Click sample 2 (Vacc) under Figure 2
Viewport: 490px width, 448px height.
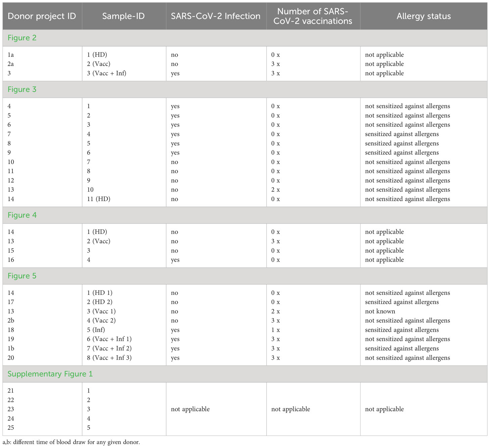[99, 64]
